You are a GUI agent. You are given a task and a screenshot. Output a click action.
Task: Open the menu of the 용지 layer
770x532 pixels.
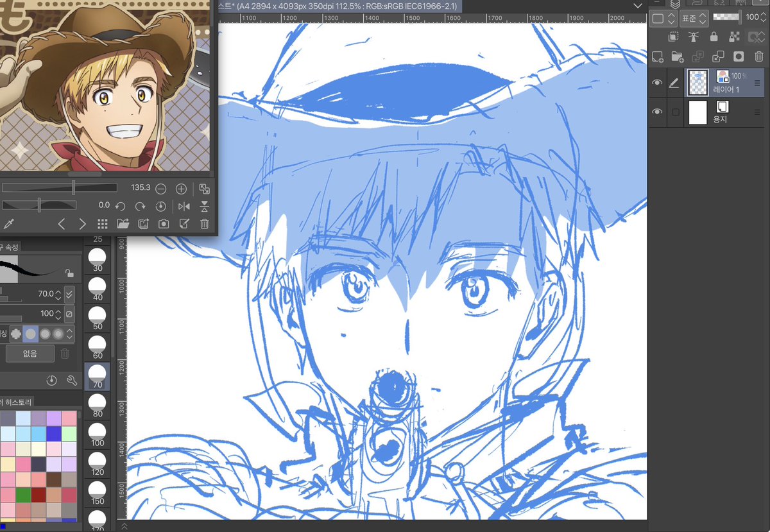[757, 112]
